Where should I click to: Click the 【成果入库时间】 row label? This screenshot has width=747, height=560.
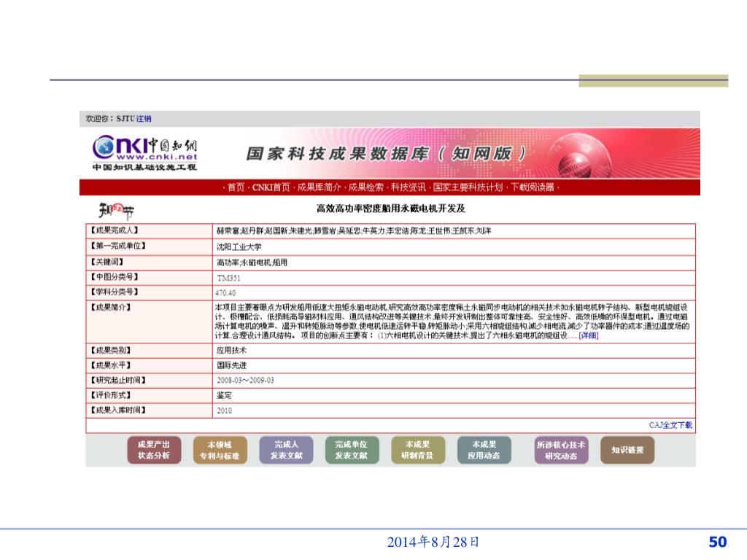(117, 410)
